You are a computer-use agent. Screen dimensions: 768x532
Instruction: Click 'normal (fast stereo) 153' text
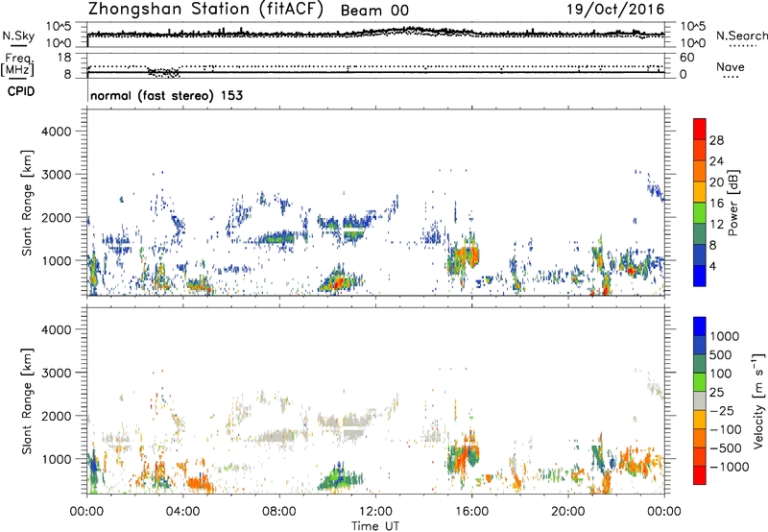[166, 95]
